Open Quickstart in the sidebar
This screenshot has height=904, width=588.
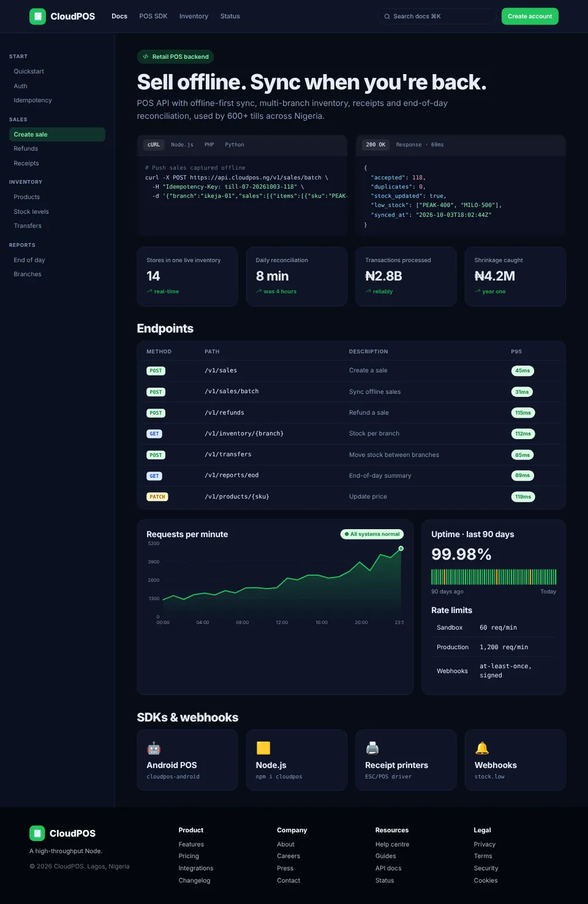tap(57, 72)
